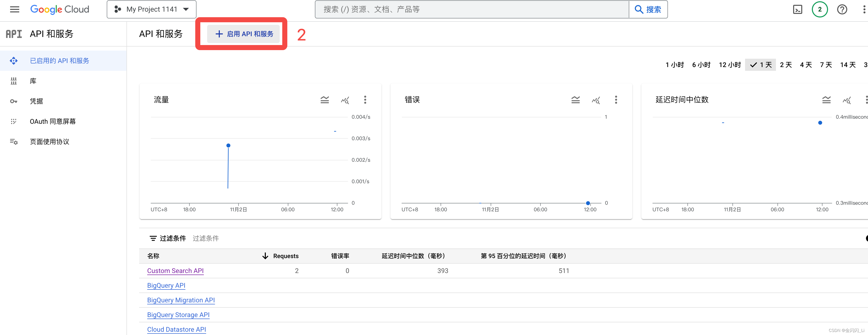Focus the search resources input field

click(x=472, y=9)
